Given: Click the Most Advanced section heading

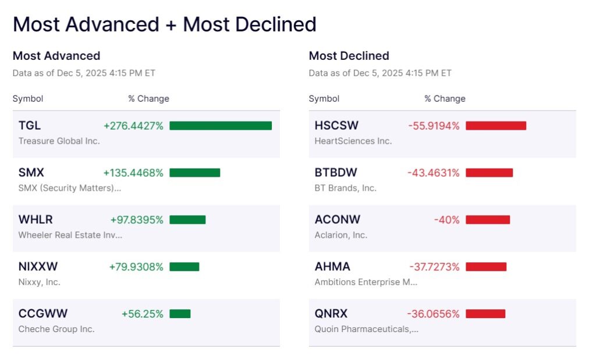Looking at the screenshot, I should point(56,56).
